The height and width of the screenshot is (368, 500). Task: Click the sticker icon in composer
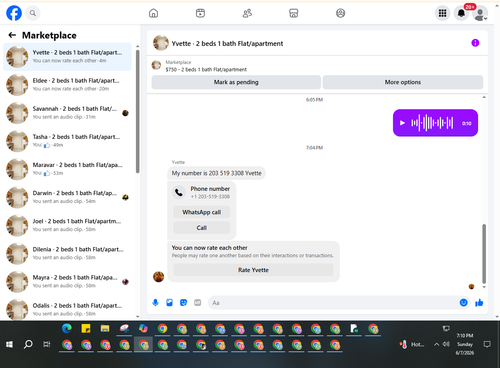(183, 303)
